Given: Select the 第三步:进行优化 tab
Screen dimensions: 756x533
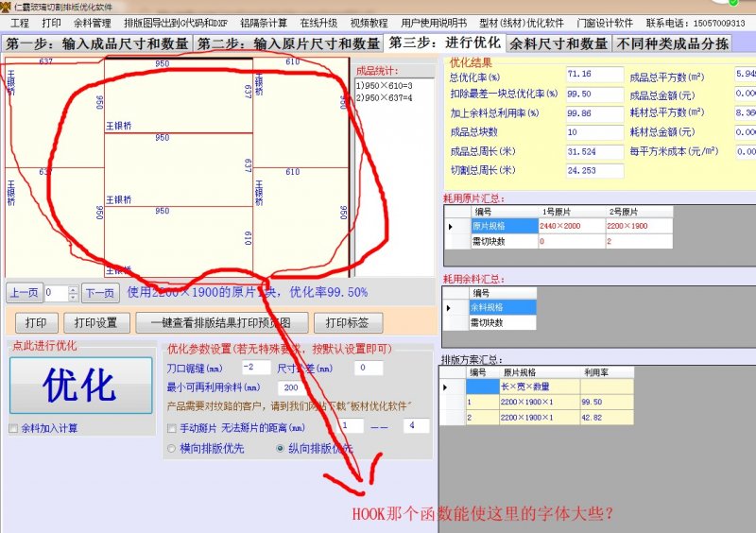Looking at the screenshot, I should 444,43.
